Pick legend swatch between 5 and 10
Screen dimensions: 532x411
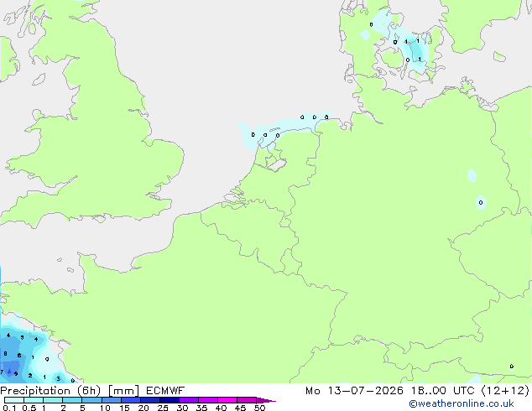tap(91, 400)
